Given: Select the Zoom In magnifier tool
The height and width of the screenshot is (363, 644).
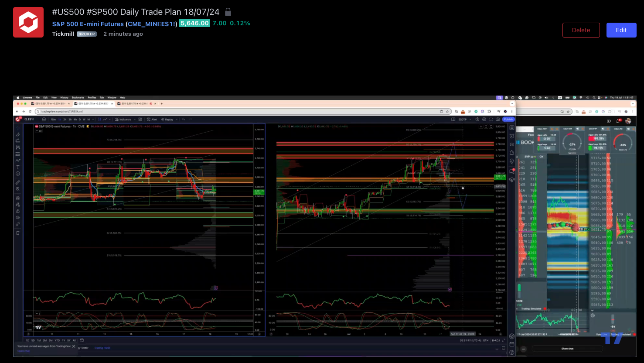Looking at the screenshot, I should pos(18,189).
